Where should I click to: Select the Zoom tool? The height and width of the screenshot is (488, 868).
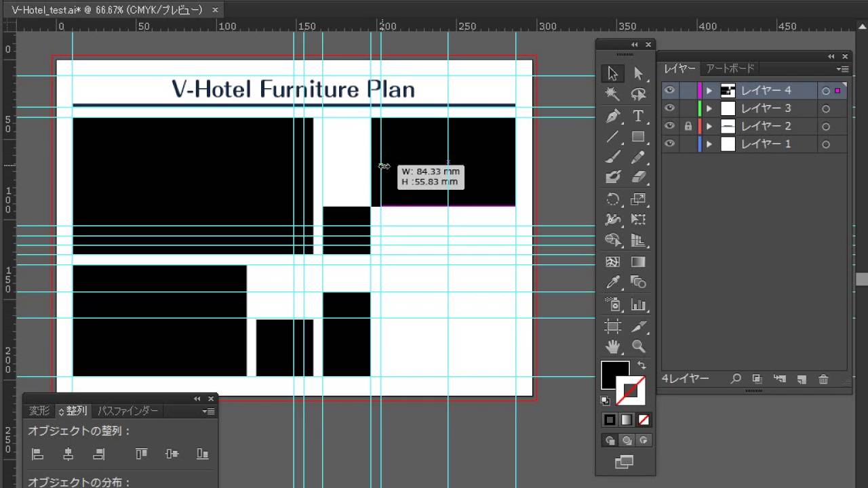pos(638,347)
